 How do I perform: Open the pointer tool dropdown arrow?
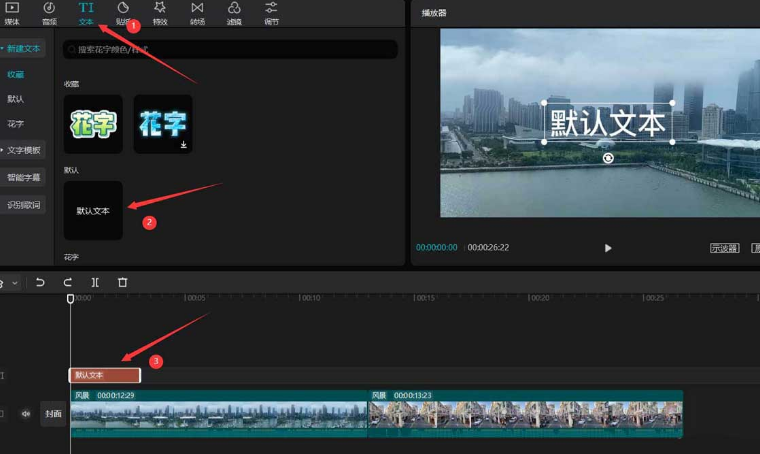[15, 283]
